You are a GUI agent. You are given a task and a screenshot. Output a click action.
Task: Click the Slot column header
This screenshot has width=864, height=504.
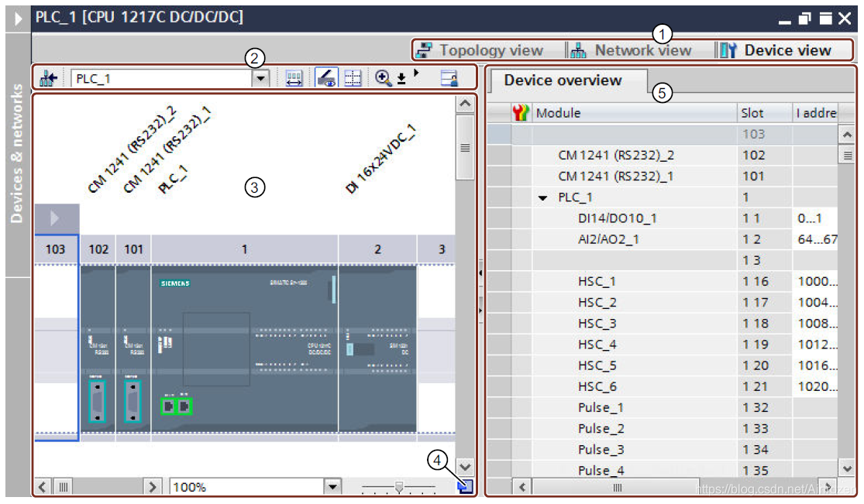(x=765, y=113)
